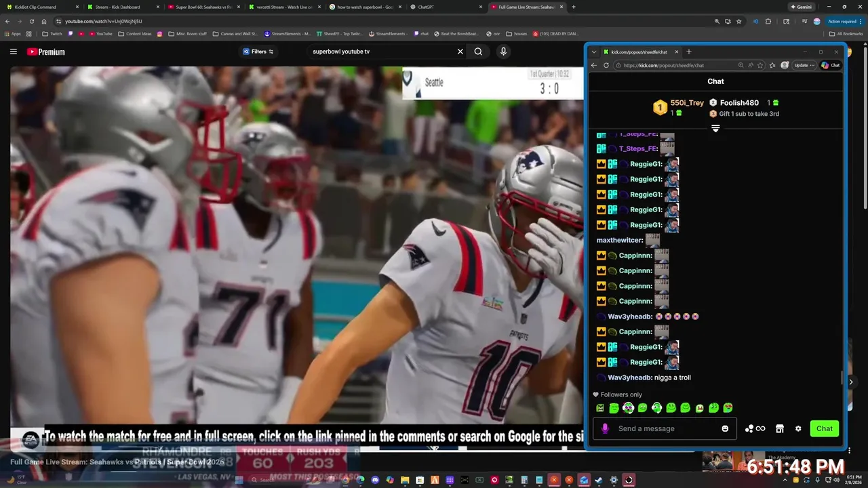Open the Edge profile avatar in Kick window
The image size is (868, 488).
click(785, 65)
